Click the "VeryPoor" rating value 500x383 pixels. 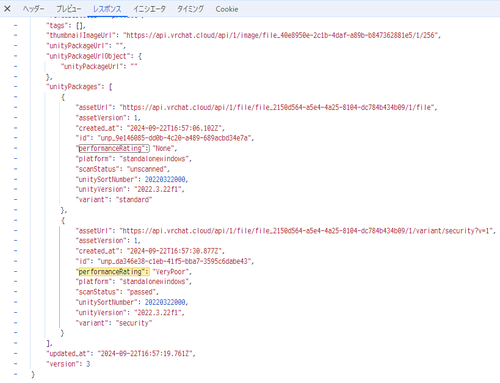point(171,272)
